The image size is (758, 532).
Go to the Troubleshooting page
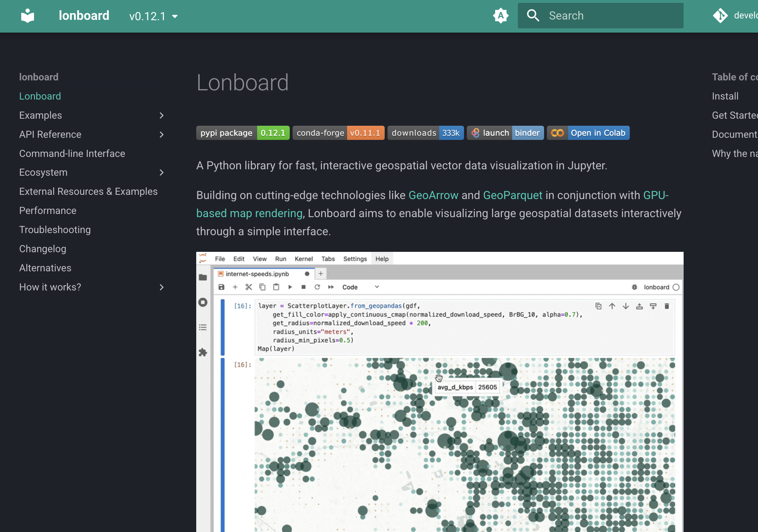point(55,230)
